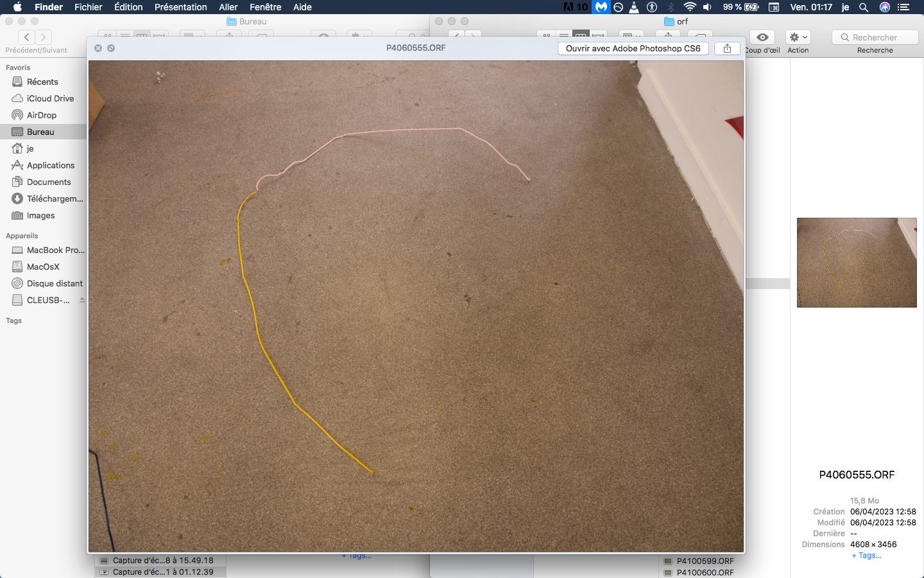This screenshot has width=924, height=578.
Task: Click the Malwarebytes menu bar icon
Action: (601, 7)
